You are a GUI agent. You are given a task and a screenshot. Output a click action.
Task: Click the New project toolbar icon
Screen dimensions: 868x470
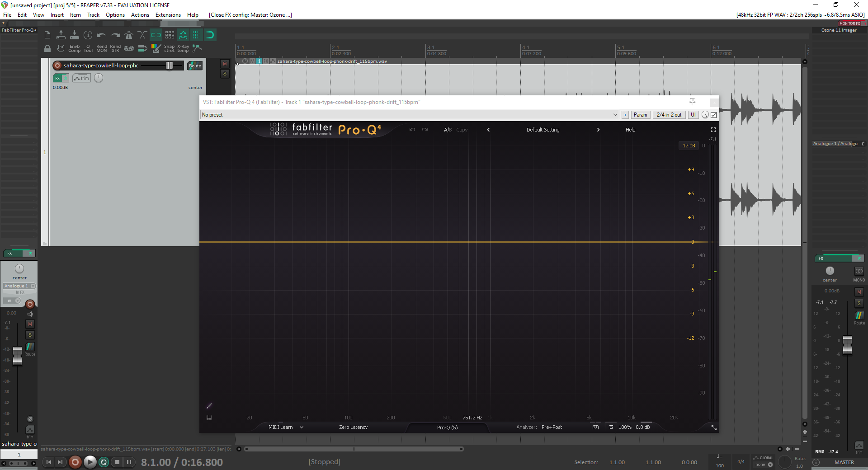coord(47,35)
